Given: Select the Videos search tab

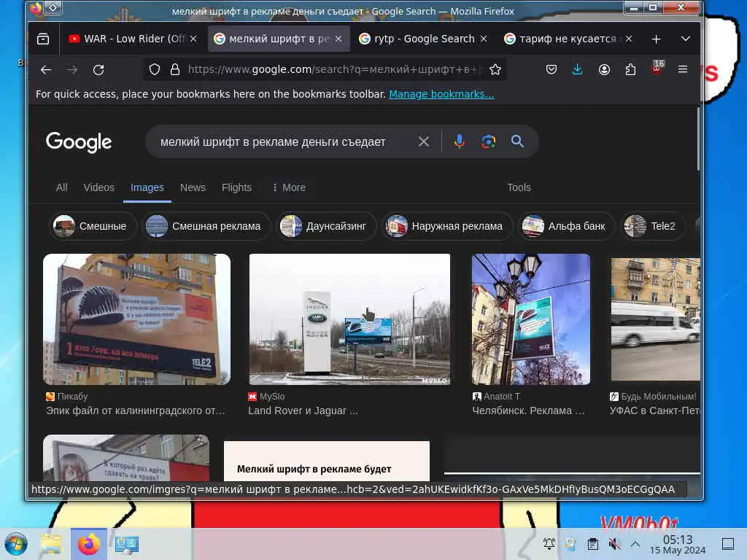Looking at the screenshot, I should pyautogui.click(x=98, y=187).
